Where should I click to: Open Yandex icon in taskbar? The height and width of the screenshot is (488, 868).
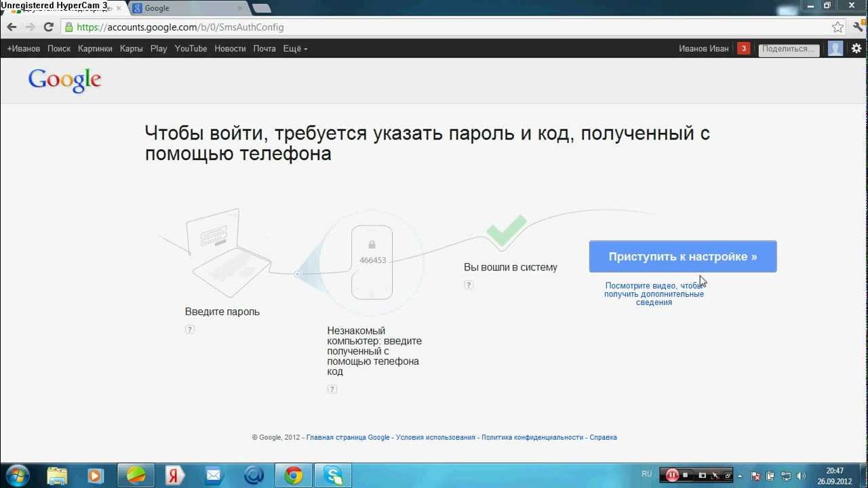[x=175, y=475]
